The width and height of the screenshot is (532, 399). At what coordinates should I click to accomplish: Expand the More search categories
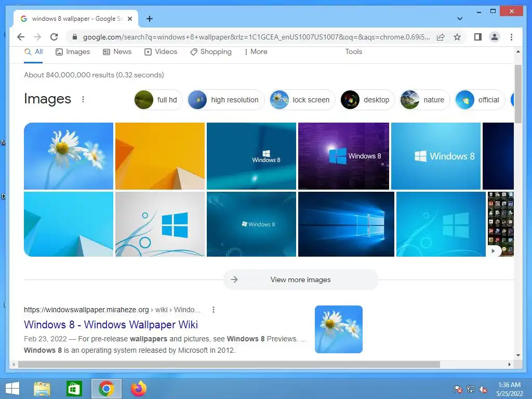tap(256, 52)
